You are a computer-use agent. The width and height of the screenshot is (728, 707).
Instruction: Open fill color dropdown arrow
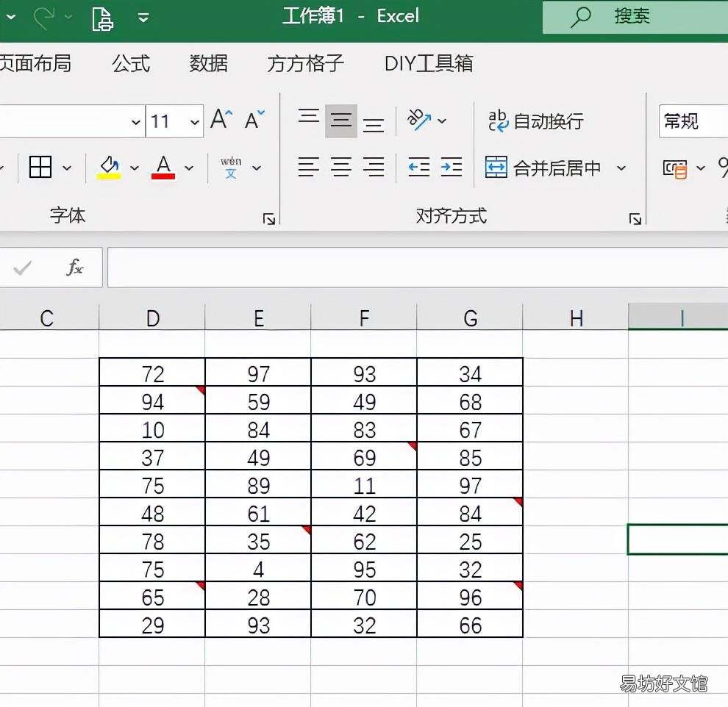[134, 168]
